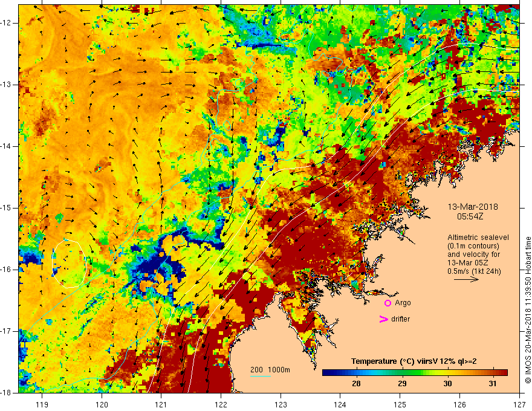Image resolution: width=532 pixels, height=411 pixels.
Task: Click the longitude '125' axis label
Action: (400, 404)
